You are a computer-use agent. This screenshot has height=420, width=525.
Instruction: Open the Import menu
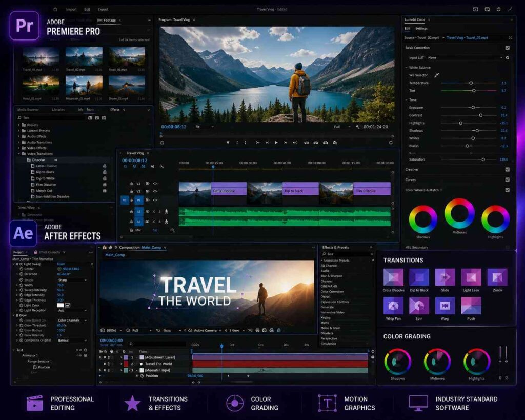point(71,9)
